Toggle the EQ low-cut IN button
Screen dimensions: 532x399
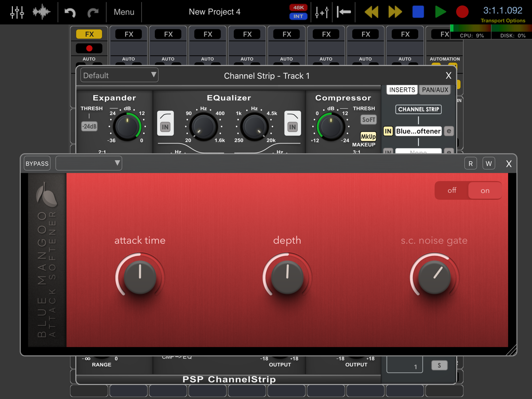(x=165, y=127)
